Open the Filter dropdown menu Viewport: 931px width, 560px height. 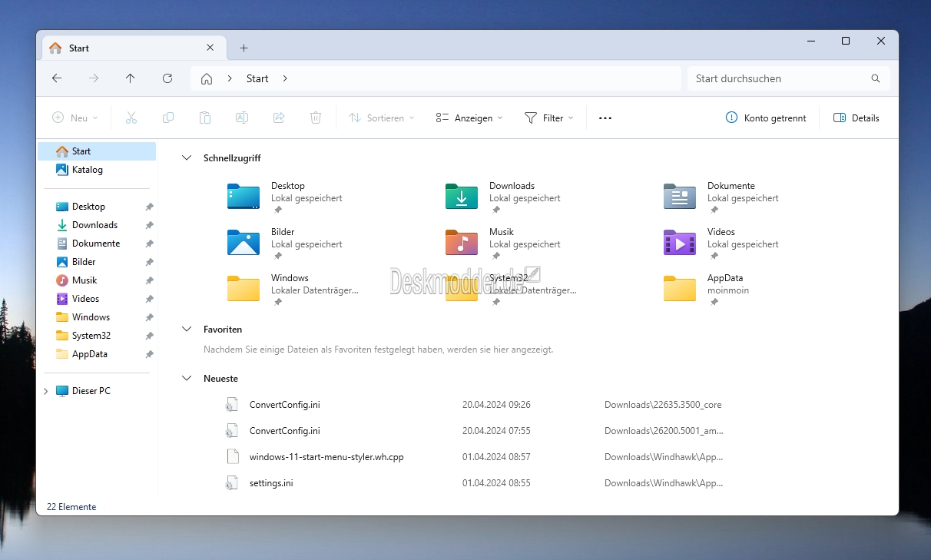tap(549, 118)
